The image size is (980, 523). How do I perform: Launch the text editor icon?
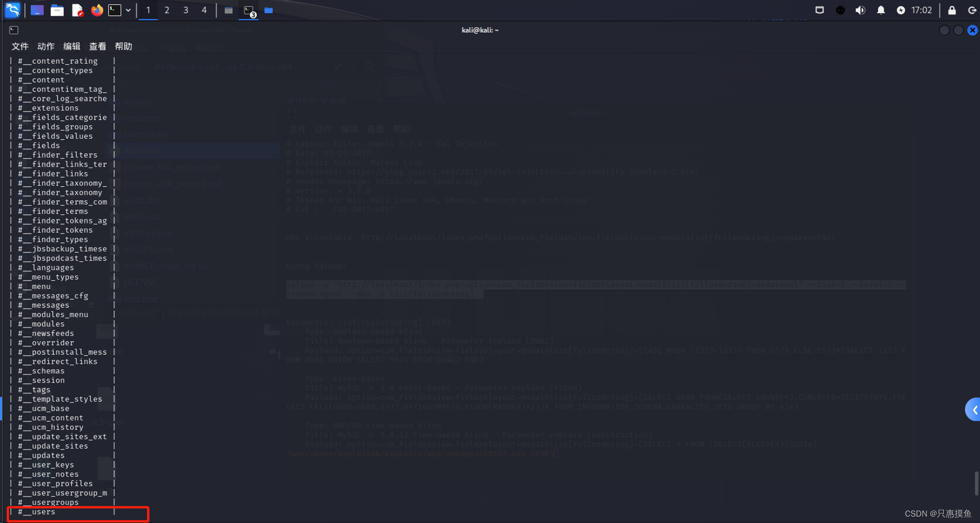point(77,10)
